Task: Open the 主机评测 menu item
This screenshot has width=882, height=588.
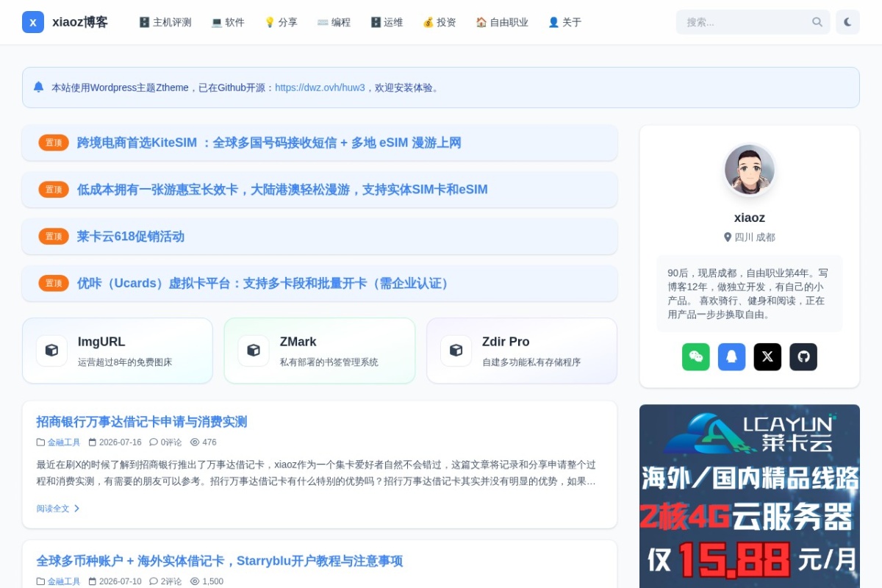Action: click(165, 22)
